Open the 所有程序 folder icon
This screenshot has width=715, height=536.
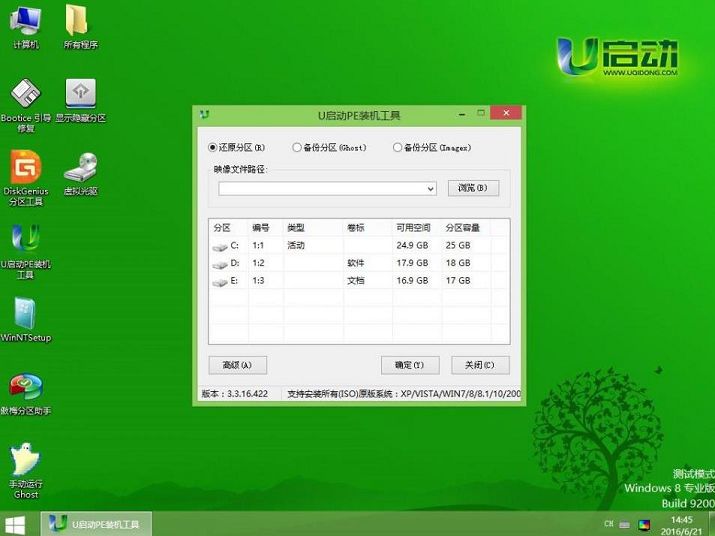click(x=80, y=27)
